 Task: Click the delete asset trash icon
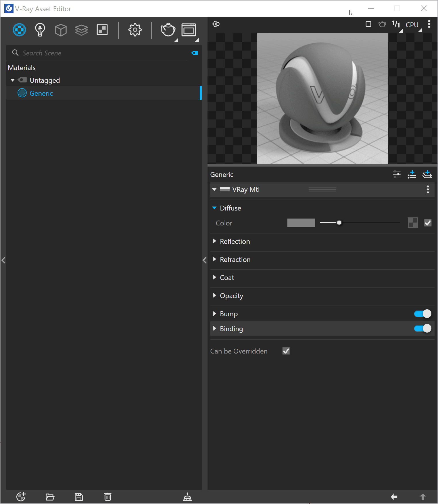click(x=108, y=497)
